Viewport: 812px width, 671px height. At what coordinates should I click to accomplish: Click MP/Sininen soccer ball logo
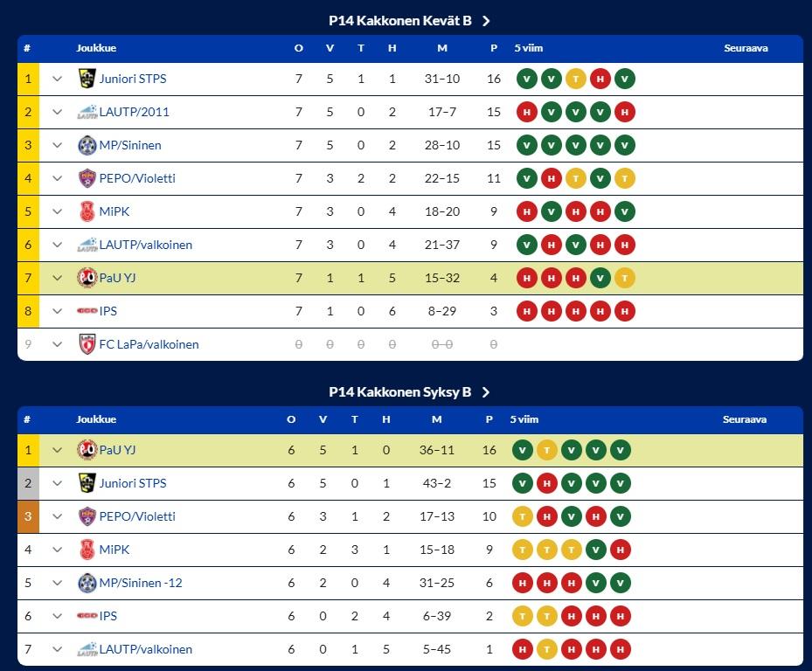tap(87, 145)
